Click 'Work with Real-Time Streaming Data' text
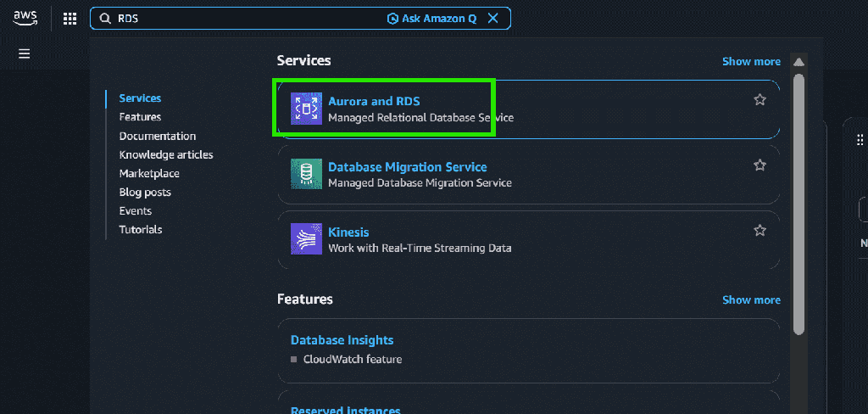 tap(420, 249)
